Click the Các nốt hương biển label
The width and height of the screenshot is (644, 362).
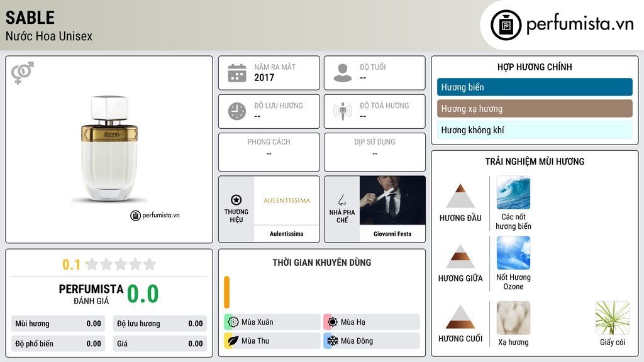pyautogui.click(x=513, y=221)
